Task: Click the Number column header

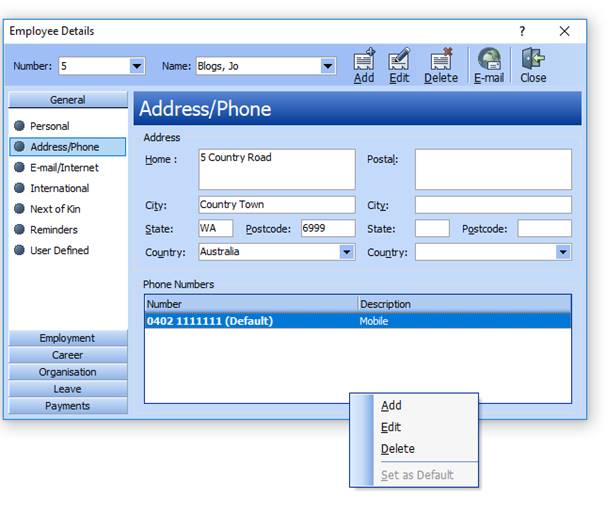Action: pos(251,304)
